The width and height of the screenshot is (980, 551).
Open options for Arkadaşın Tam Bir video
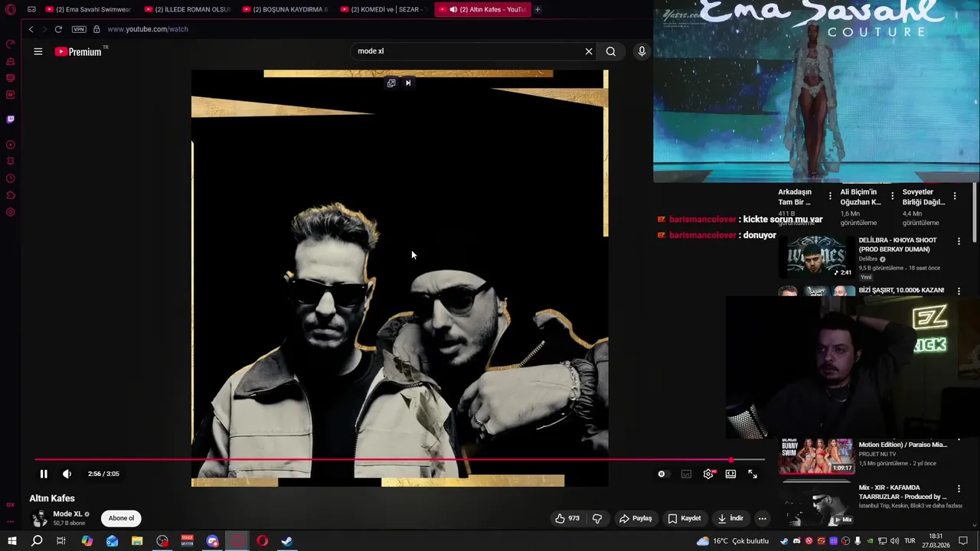830,196
